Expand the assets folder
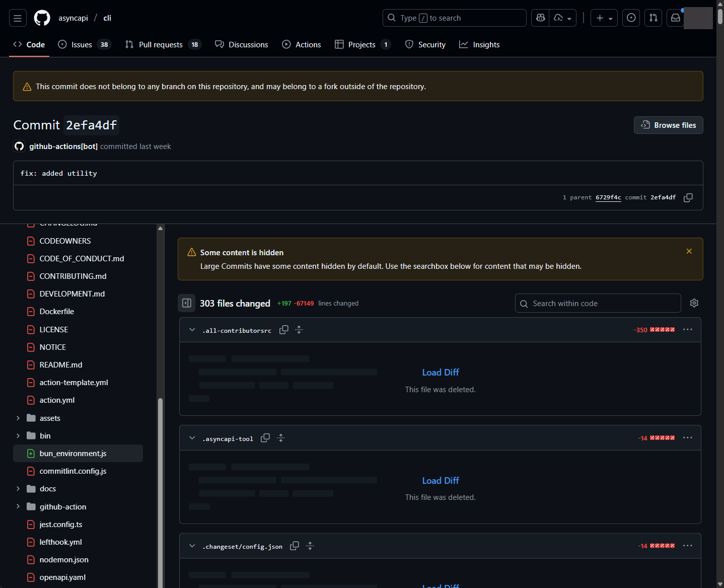 coord(18,418)
